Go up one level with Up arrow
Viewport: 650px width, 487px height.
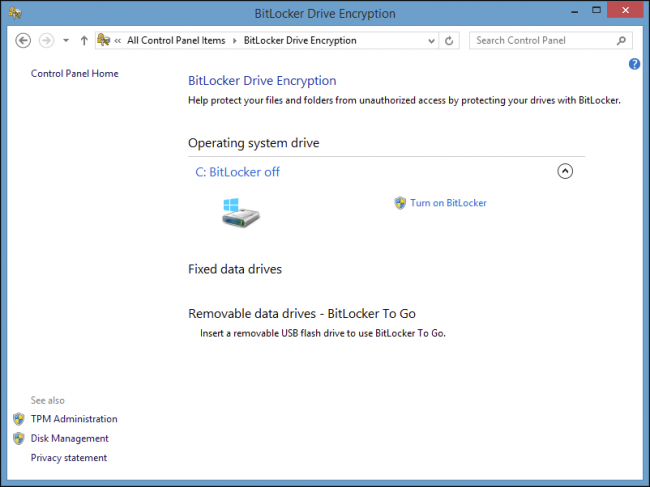[x=84, y=41]
